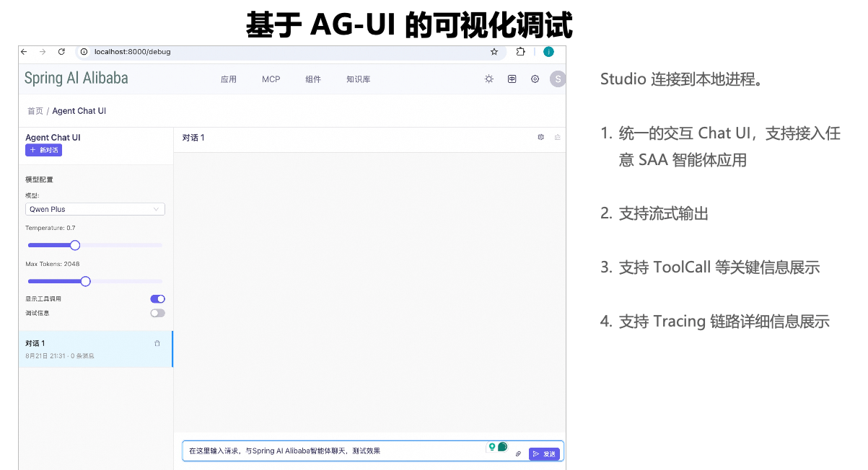Open the 知识库 menu
This screenshot has width=868, height=470.
coord(359,79)
